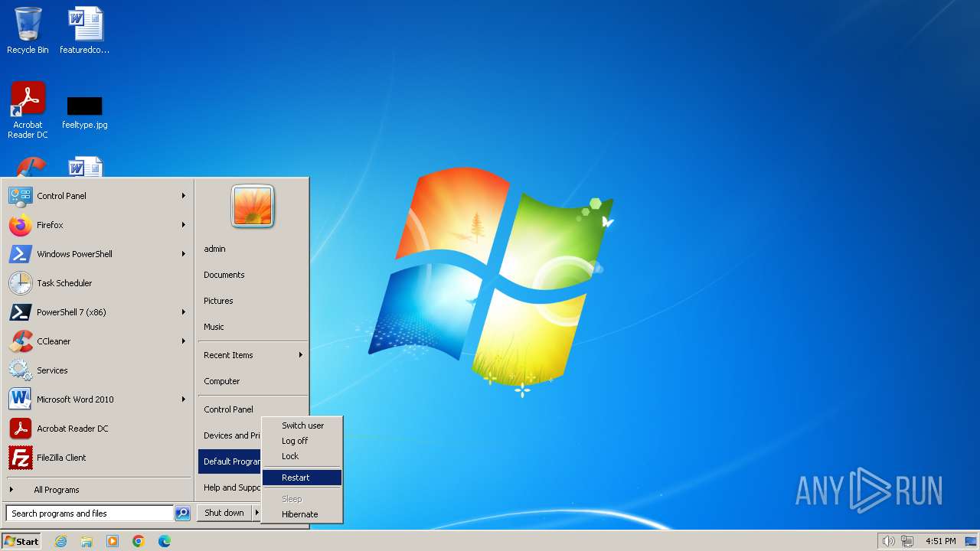Viewport: 980px width, 551px height.
Task: Show All Programs list
Action: point(97,490)
